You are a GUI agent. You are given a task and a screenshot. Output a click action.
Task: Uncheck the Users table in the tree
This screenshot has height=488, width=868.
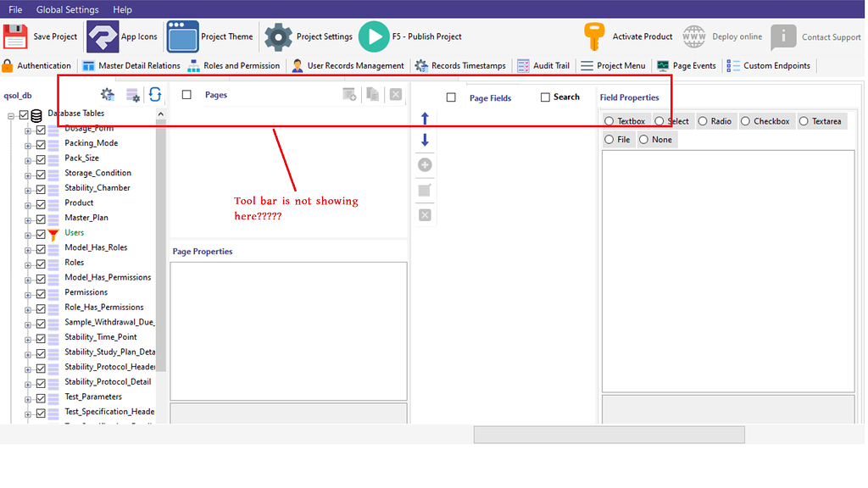click(41, 232)
